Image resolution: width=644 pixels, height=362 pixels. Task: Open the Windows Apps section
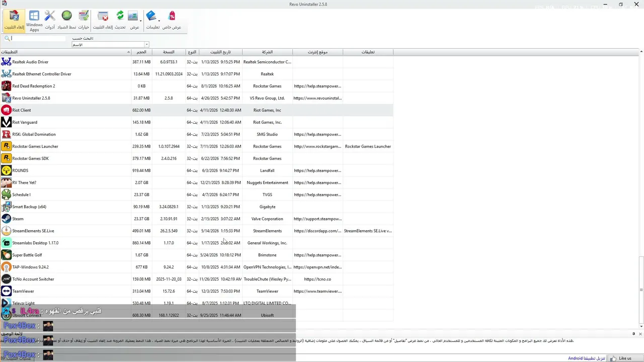tap(34, 21)
